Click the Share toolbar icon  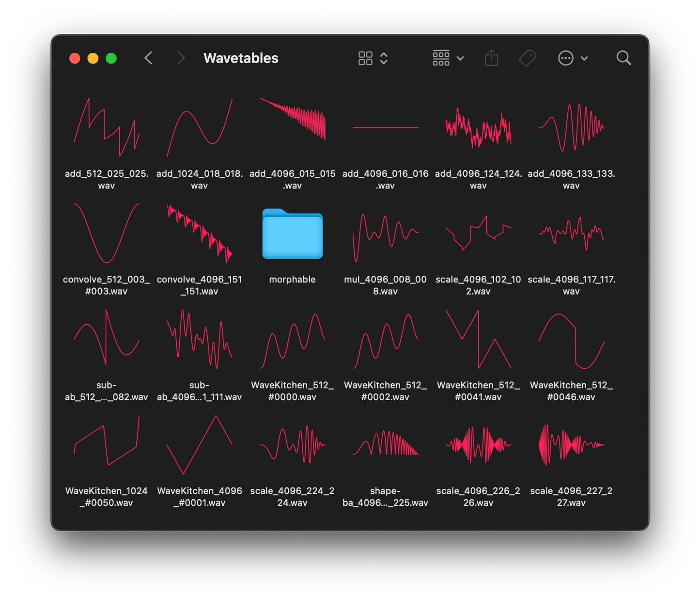point(491,58)
